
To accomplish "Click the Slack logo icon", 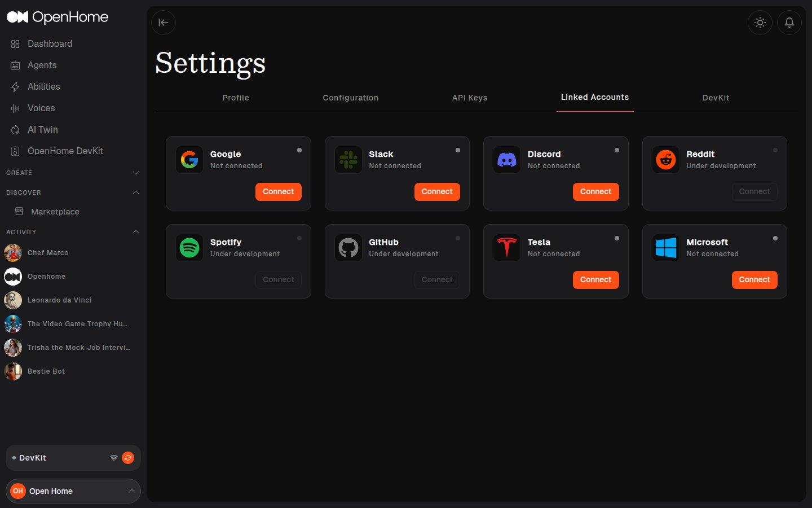I will click(x=348, y=160).
